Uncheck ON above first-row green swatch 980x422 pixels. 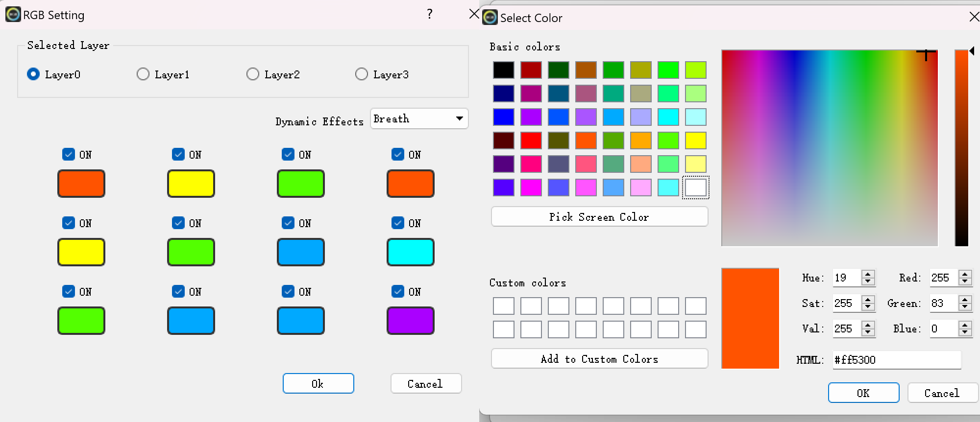[x=288, y=154]
